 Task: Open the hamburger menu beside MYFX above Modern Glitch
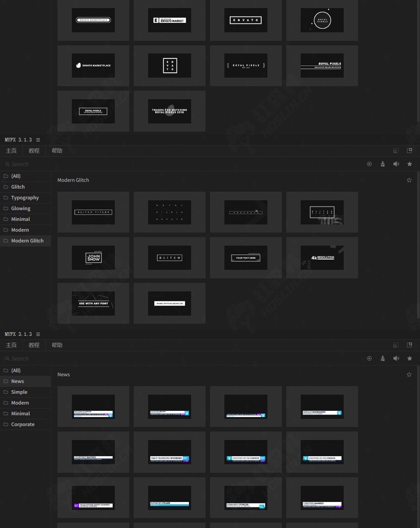(x=38, y=140)
